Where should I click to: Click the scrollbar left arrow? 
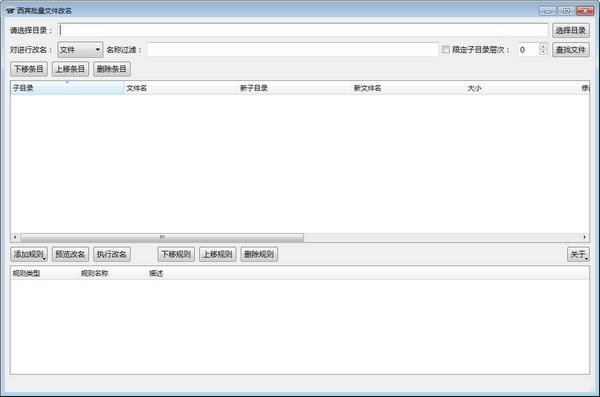pyautogui.click(x=15, y=237)
